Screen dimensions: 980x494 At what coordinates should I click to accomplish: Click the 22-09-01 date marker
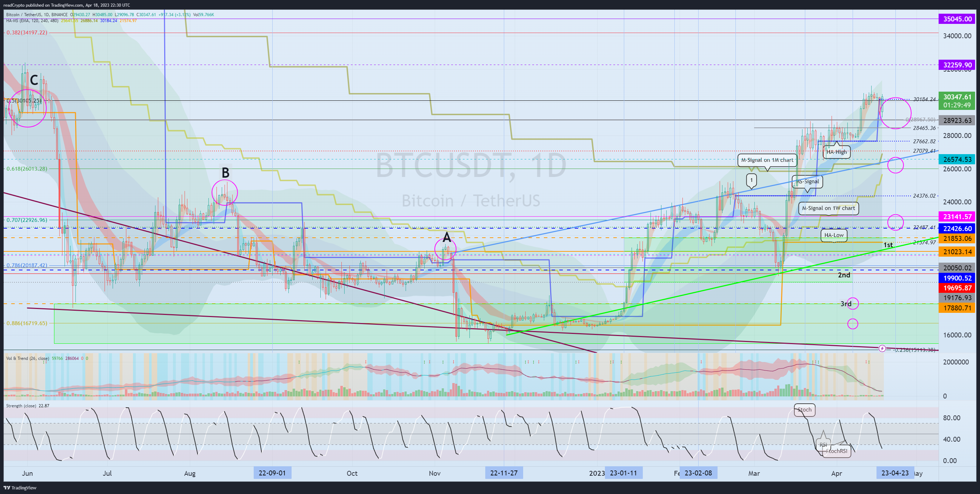(272, 473)
